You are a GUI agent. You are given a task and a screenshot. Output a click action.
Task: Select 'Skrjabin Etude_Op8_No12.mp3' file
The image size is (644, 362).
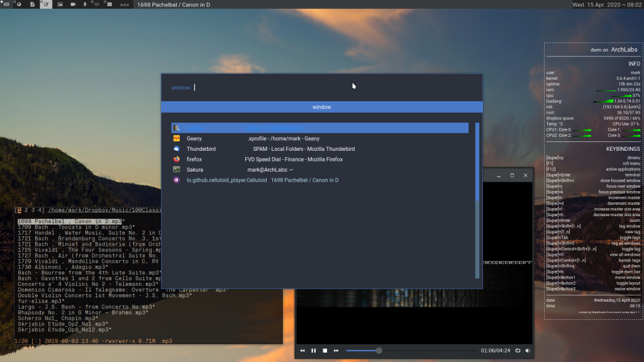65,329
